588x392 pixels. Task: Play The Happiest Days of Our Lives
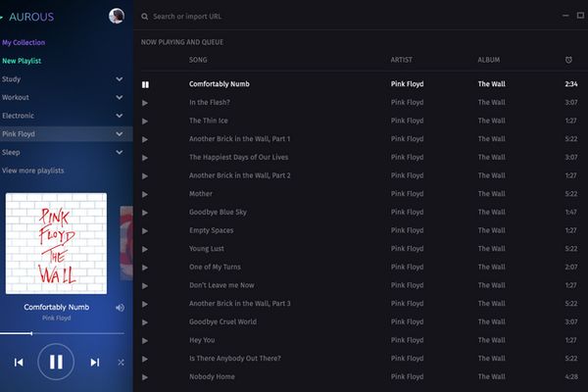[145, 158]
